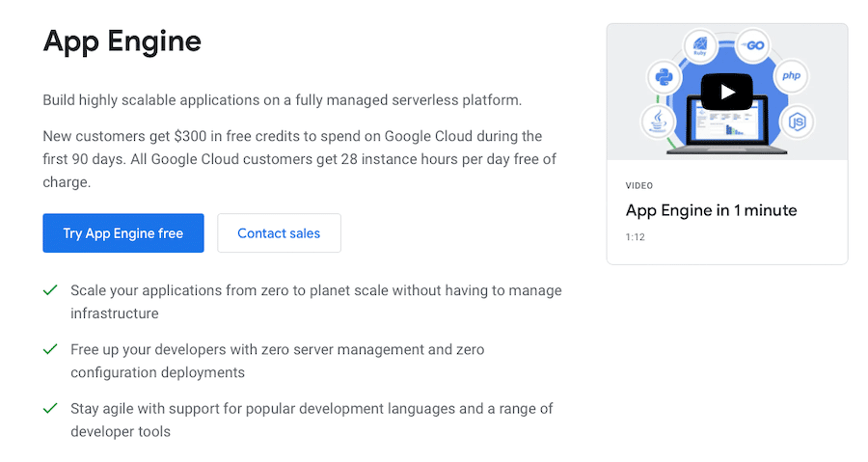Click the PHP language icon
This screenshot has height=462, width=868.
pos(790,75)
